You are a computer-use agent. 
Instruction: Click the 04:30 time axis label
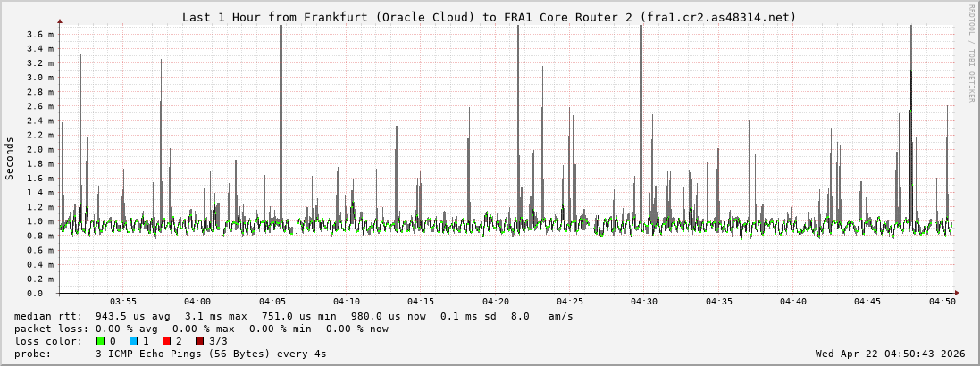pyautogui.click(x=644, y=302)
